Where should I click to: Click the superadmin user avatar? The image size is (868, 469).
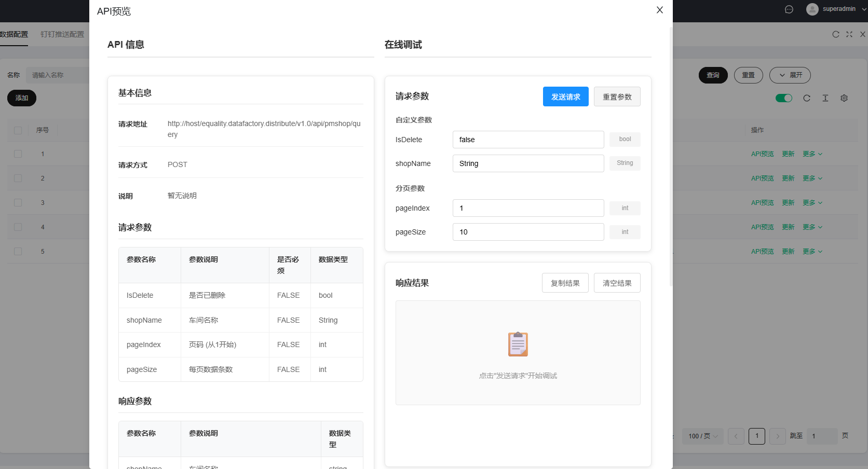point(812,9)
